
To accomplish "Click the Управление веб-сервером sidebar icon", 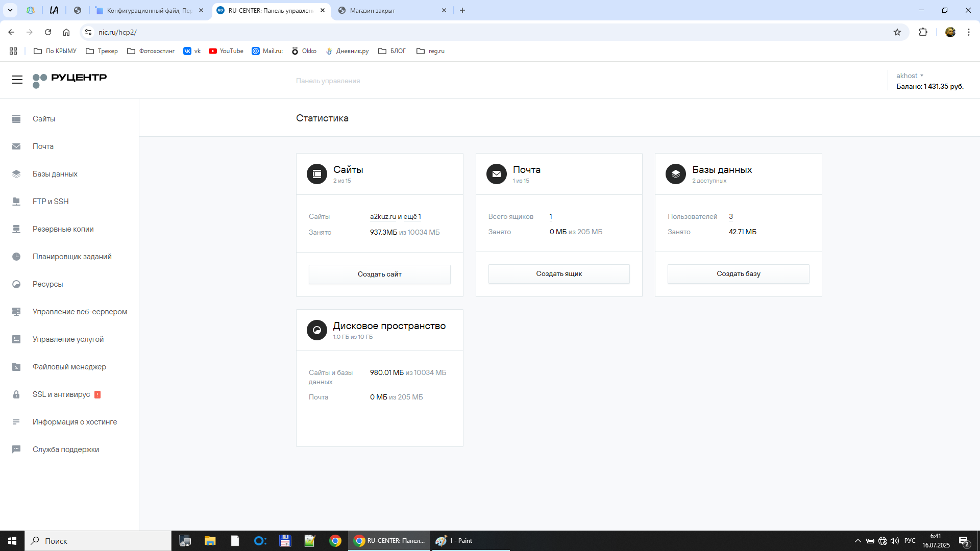I will click(x=16, y=312).
